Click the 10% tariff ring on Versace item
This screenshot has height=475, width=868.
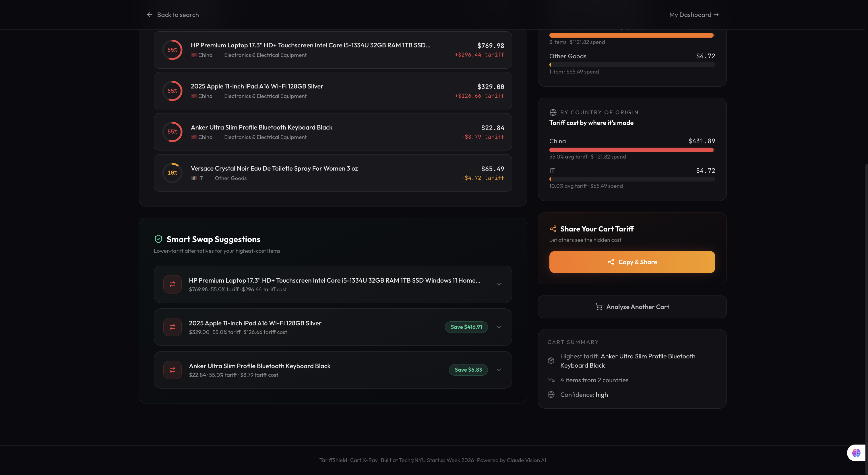172,173
